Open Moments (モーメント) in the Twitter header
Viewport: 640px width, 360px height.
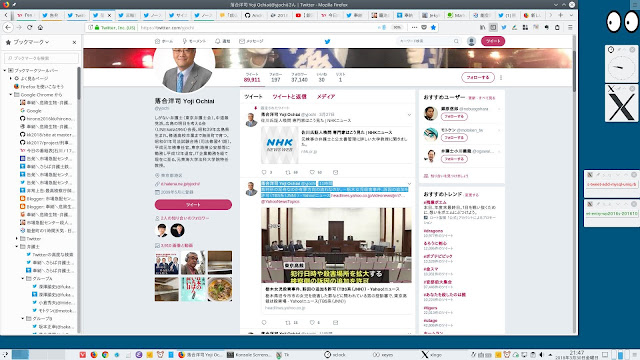(x=194, y=41)
